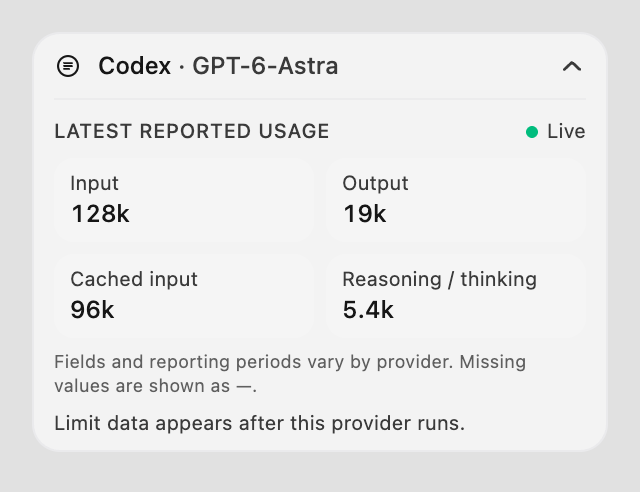Viewport: 640px width, 492px height.
Task: Click the Limit data appears message
Action: pyautogui.click(x=260, y=423)
